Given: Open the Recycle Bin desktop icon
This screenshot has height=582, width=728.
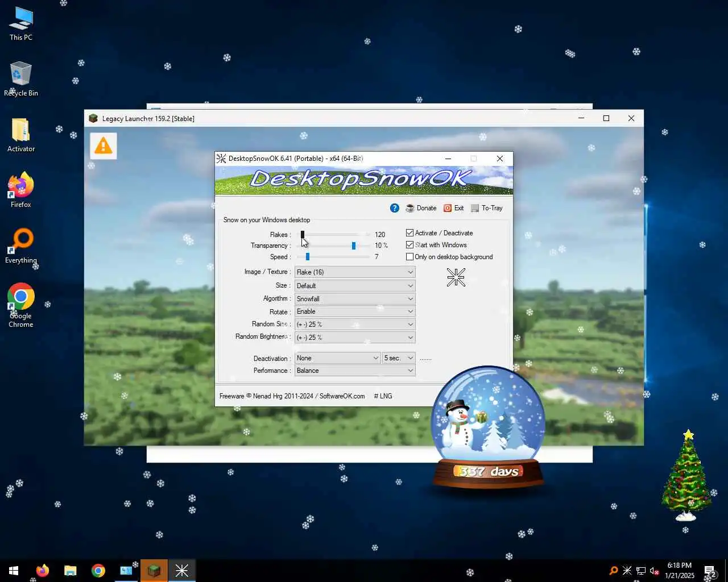Looking at the screenshot, I should point(21,79).
